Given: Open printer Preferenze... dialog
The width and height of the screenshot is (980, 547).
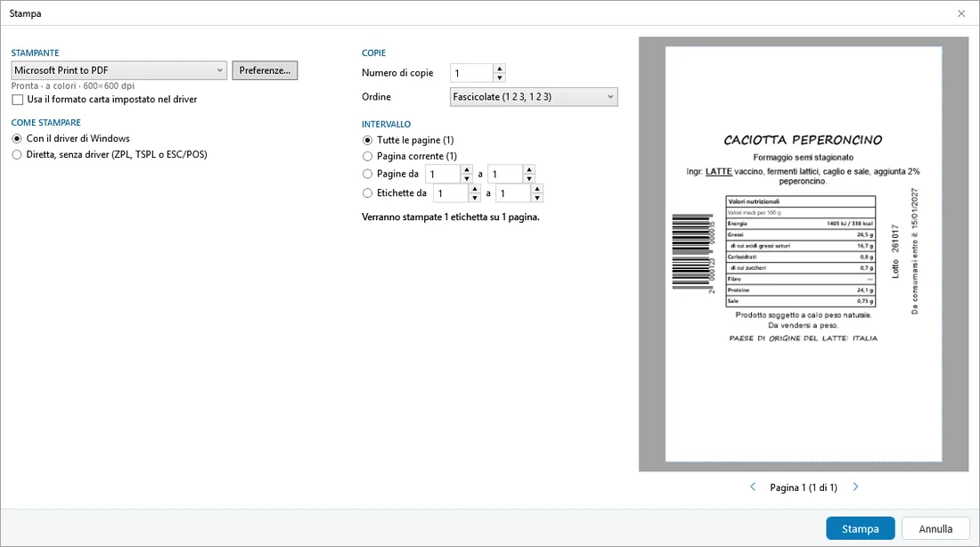Looking at the screenshot, I should click(x=265, y=70).
